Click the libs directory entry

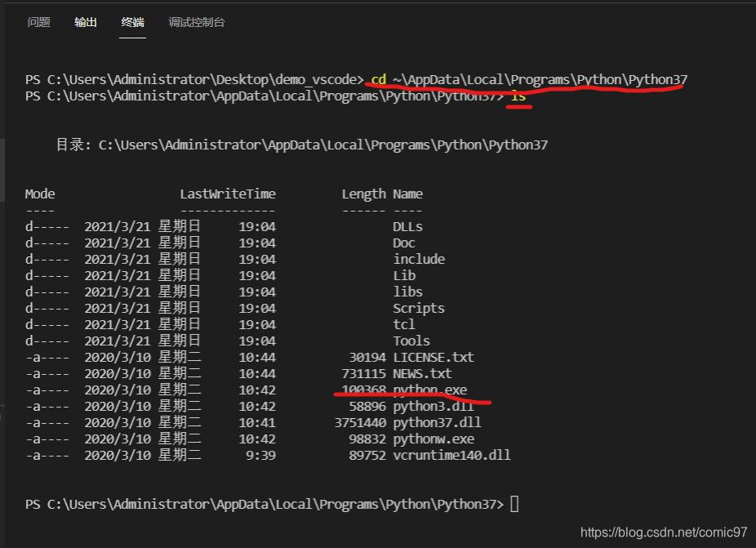pyautogui.click(x=407, y=292)
